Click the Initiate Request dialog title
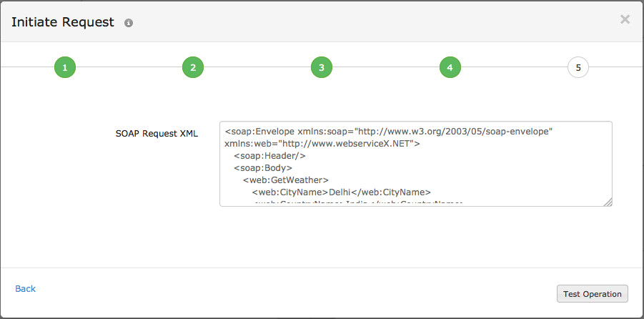The height and width of the screenshot is (319, 644). [x=63, y=22]
